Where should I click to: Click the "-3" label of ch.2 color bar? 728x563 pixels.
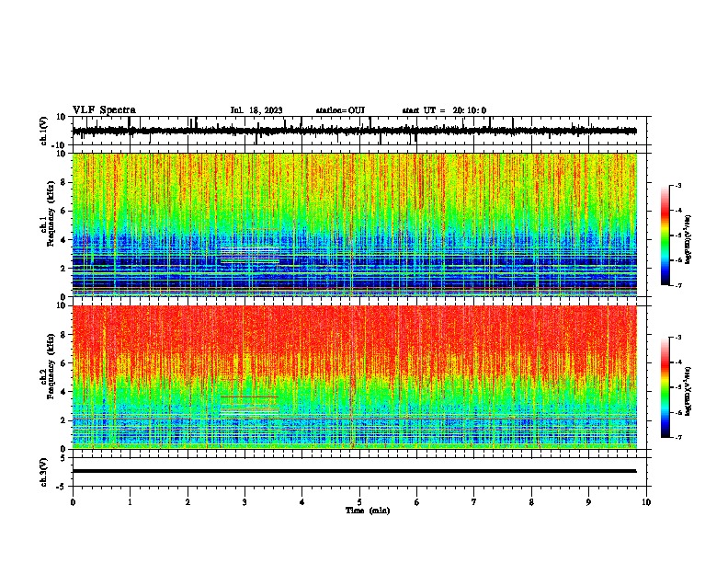coord(677,338)
